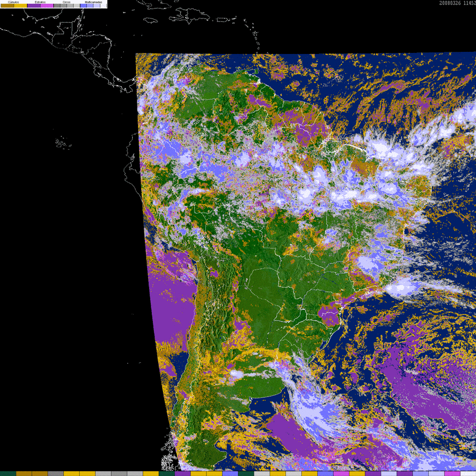This screenshot has width=476, height=476.
Task: Click the saturated blue Multicamadas legend swatch
Action: pos(83,5)
